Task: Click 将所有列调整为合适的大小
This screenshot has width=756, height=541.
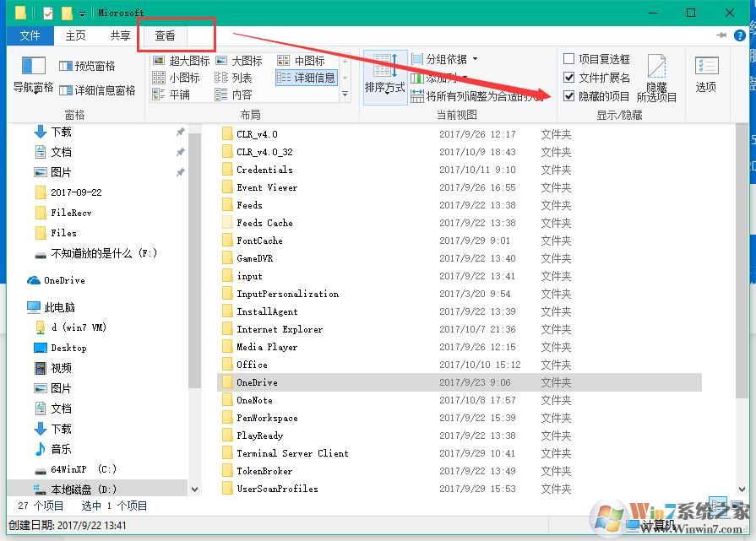Action: click(x=473, y=95)
